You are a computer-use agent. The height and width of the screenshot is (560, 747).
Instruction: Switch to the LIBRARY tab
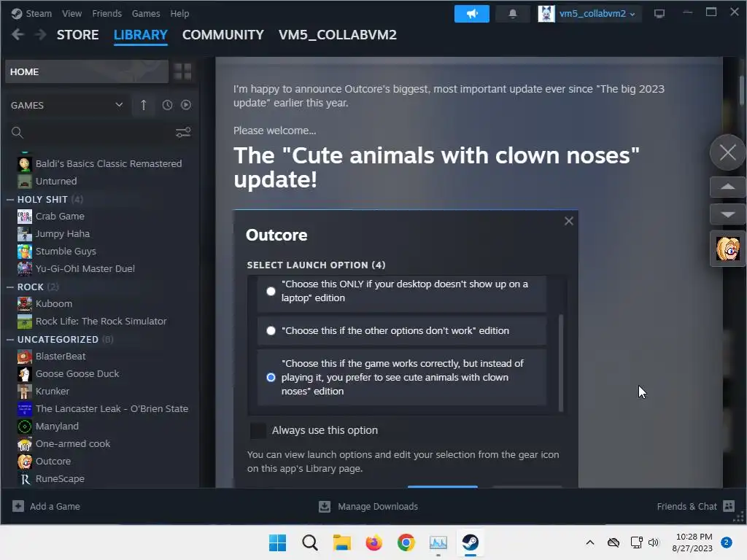coord(141,35)
